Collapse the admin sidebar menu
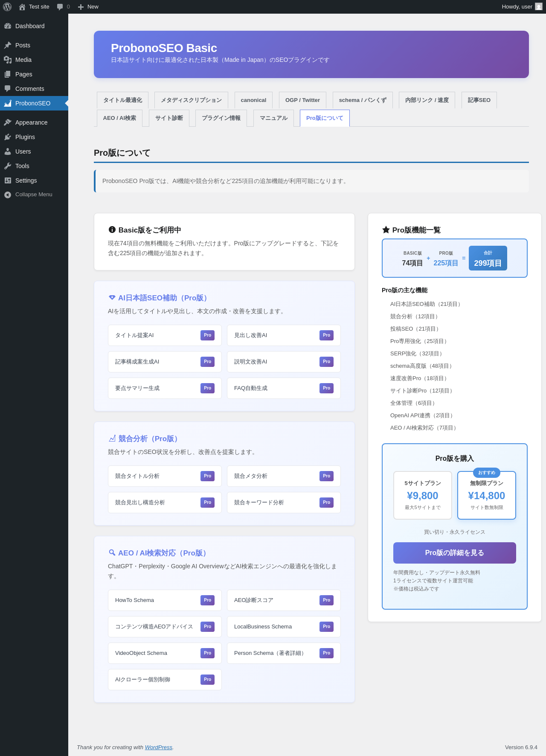Image resolution: width=546 pixels, height=756 pixels. click(x=34, y=195)
